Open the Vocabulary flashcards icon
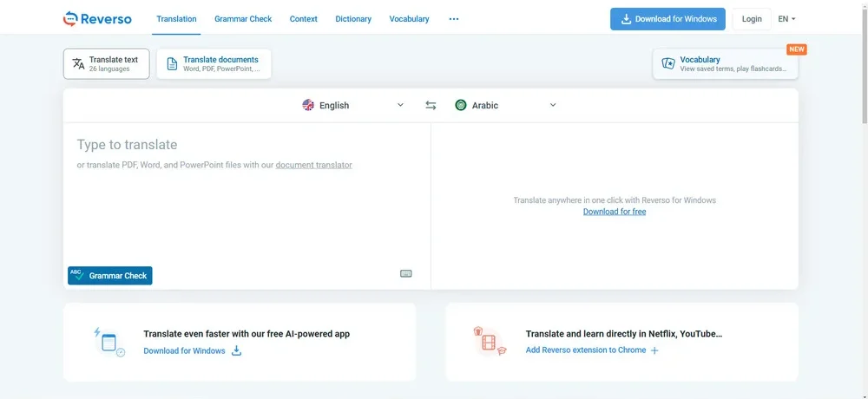Image resolution: width=868 pixels, height=399 pixels. pos(667,63)
